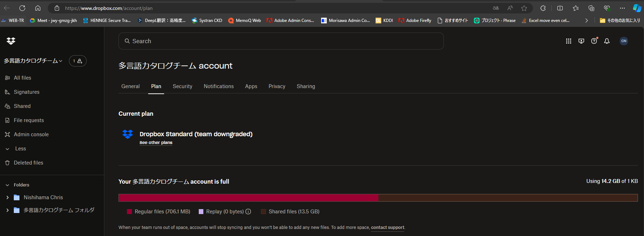Switch to the Notifications tab
This screenshot has width=644, height=236.
[219, 86]
